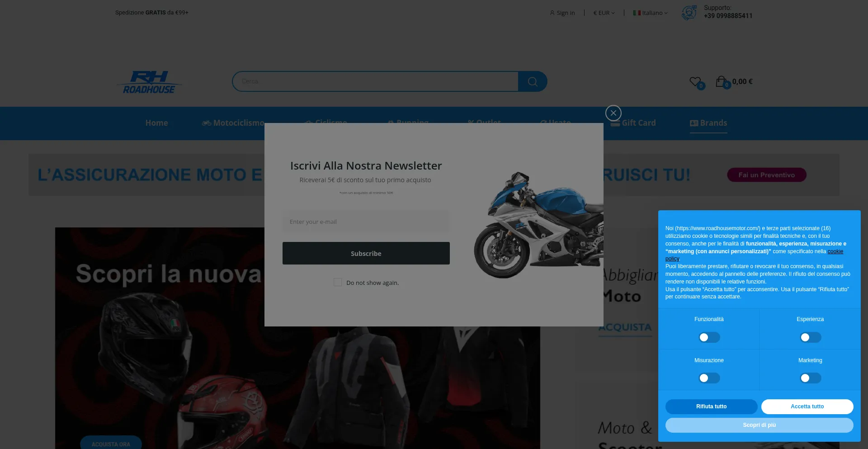This screenshot has height=449, width=868.
Task: Expand the Italiano language dropdown
Action: [651, 13]
